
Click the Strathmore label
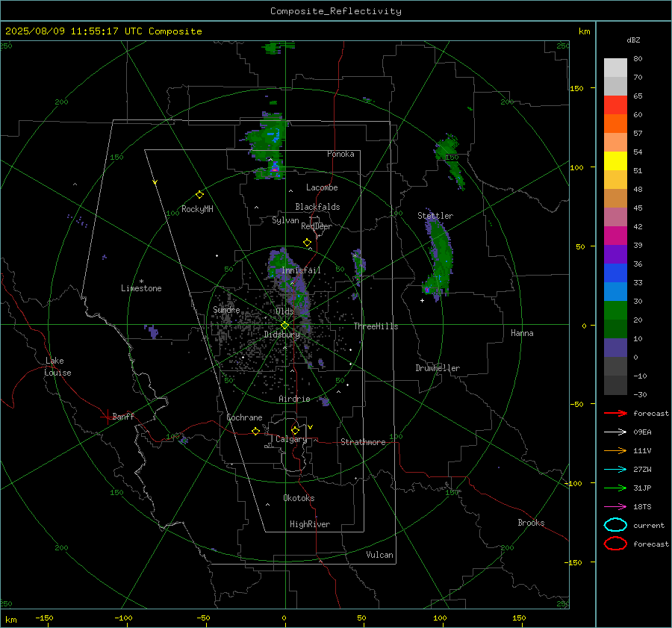point(363,442)
